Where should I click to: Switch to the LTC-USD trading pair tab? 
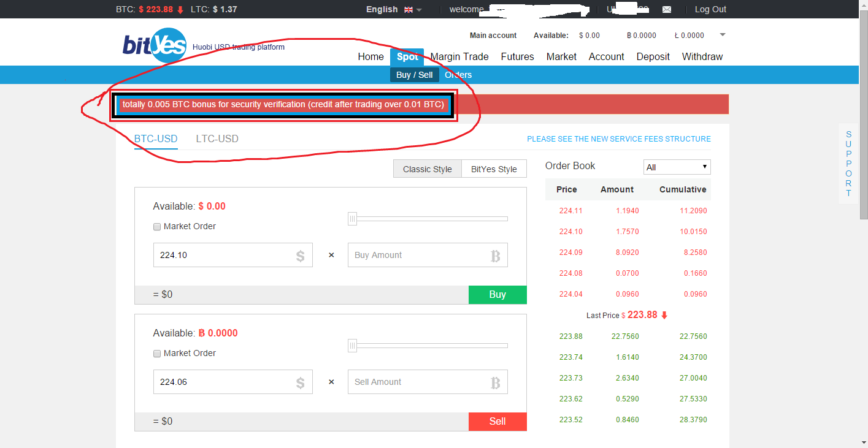coord(217,139)
